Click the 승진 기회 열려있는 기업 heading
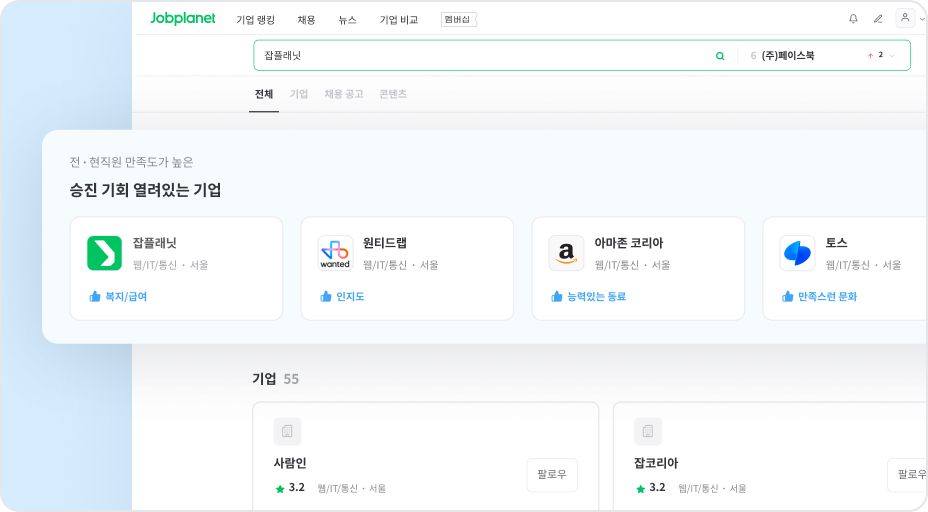 click(x=146, y=190)
